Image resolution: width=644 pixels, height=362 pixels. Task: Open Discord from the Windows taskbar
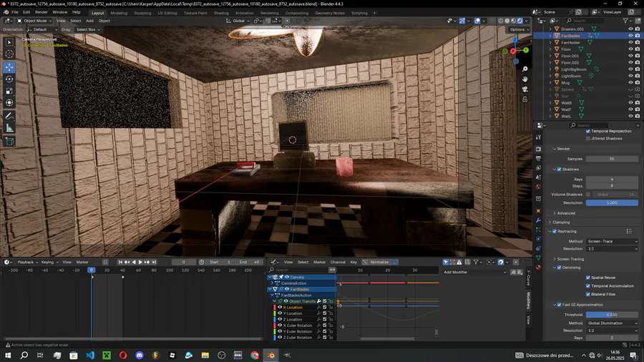pyautogui.click(x=140, y=356)
